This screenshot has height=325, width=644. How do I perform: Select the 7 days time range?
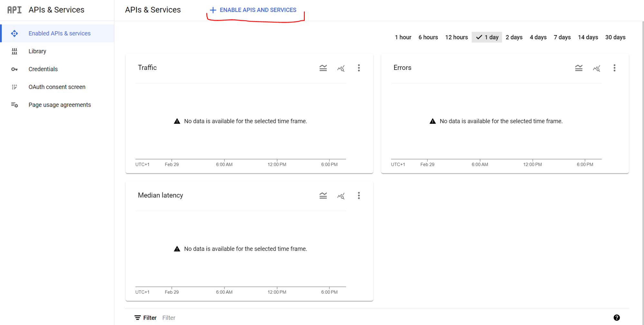point(562,37)
